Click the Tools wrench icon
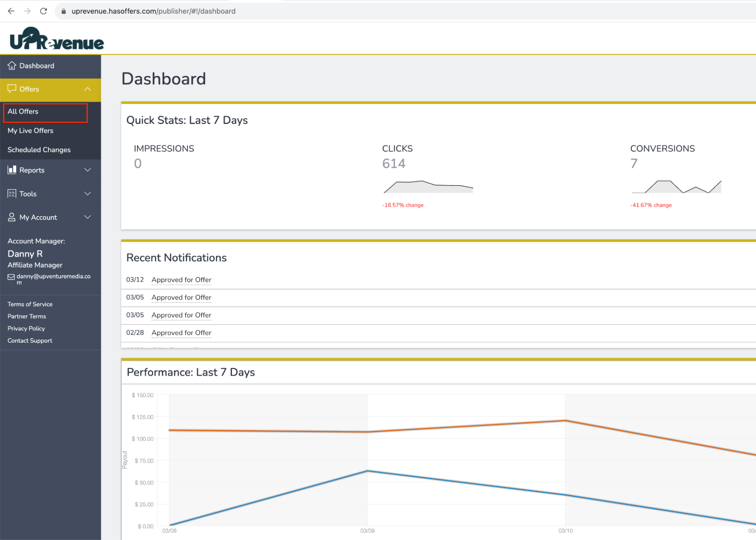The width and height of the screenshot is (756, 540). (x=11, y=193)
